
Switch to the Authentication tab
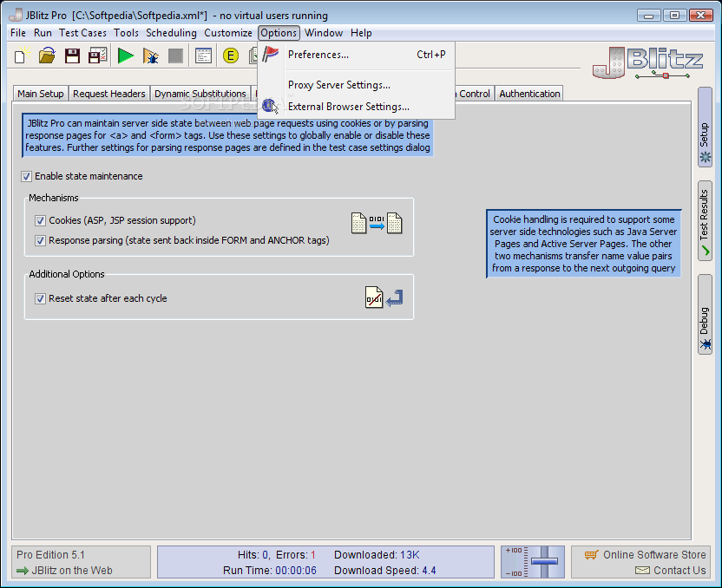(529, 94)
